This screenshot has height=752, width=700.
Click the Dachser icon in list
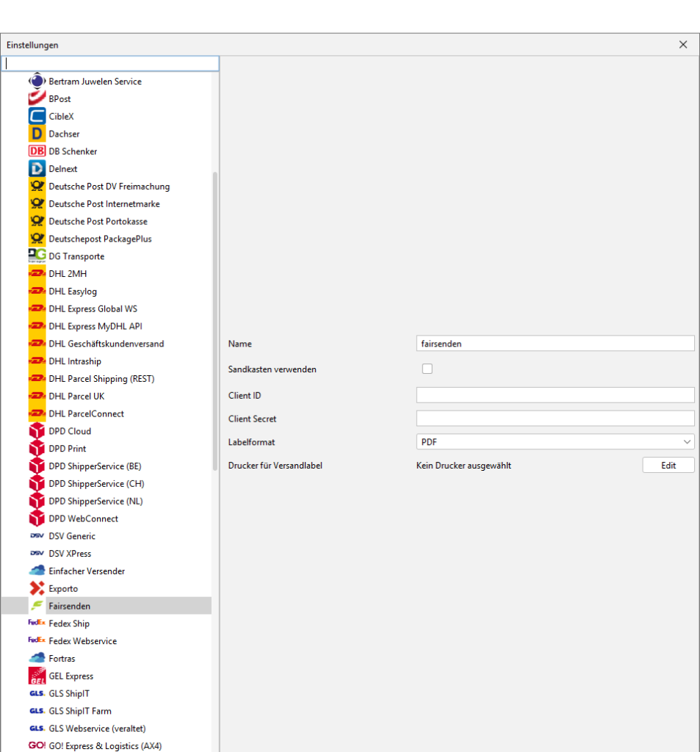tap(37, 134)
